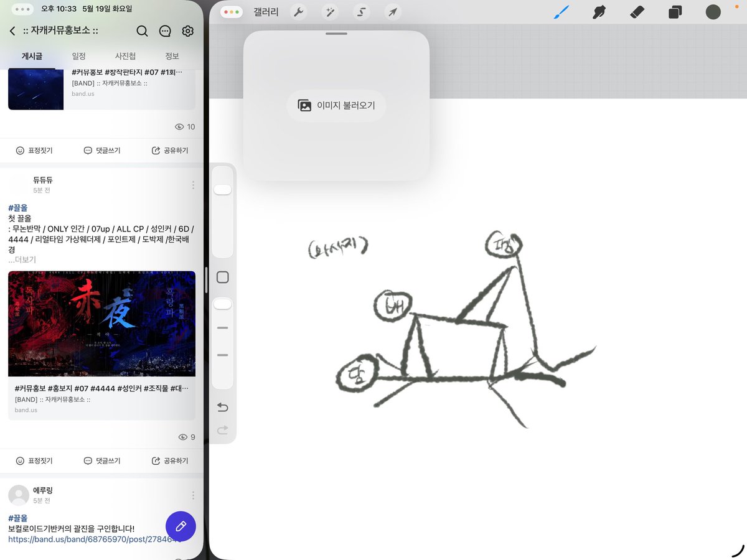Open Procreate Actions wrench menu
Screen dimensions: 747x560
pyautogui.click(x=299, y=12)
